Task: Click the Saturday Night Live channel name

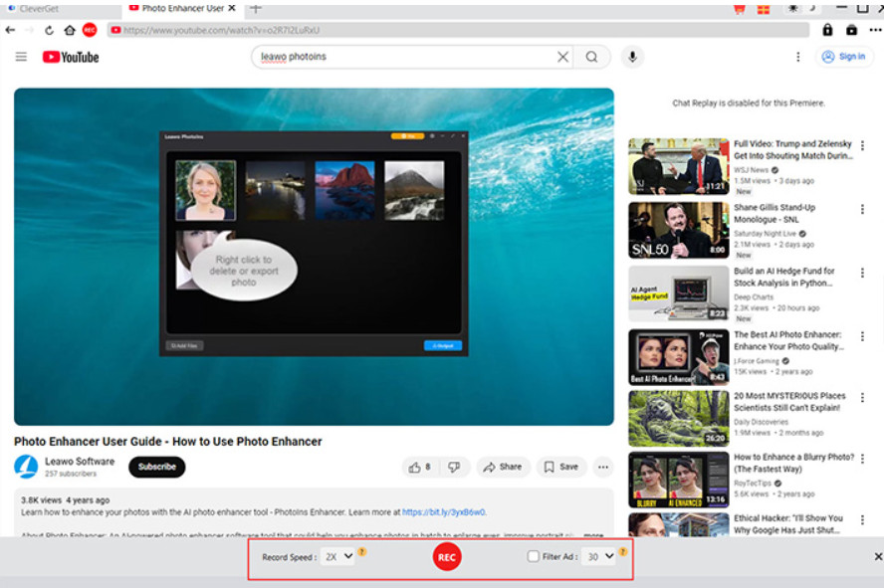Action: click(x=766, y=234)
